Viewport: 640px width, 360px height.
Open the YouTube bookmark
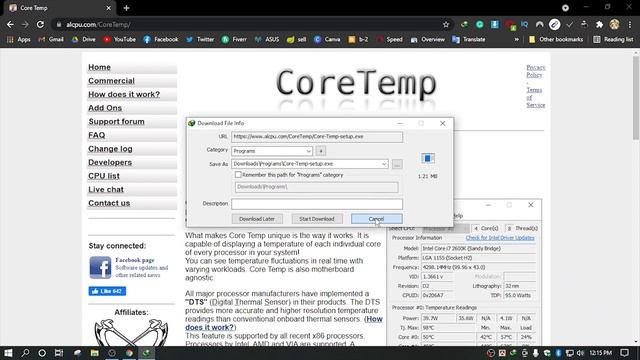[x=119, y=40]
